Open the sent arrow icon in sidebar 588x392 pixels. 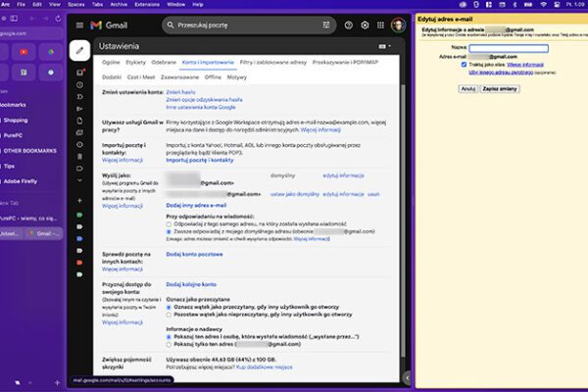tap(79, 109)
